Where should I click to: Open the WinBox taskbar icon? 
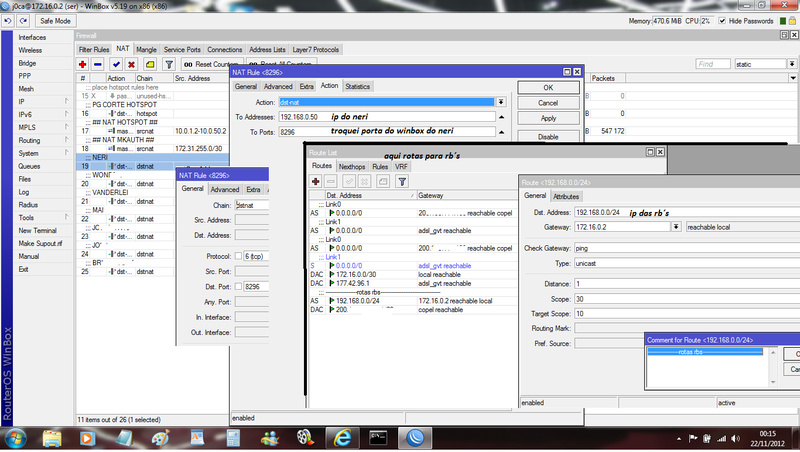click(x=415, y=438)
